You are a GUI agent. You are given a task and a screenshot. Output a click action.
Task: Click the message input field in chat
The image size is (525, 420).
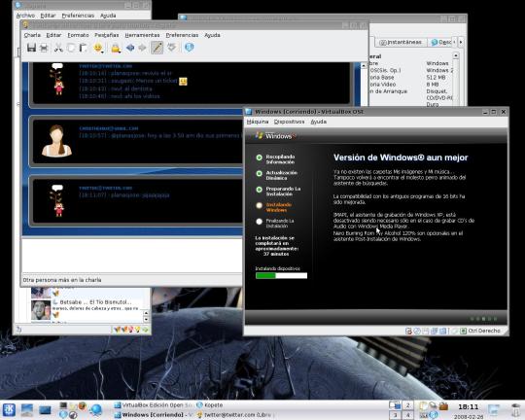tap(131, 256)
